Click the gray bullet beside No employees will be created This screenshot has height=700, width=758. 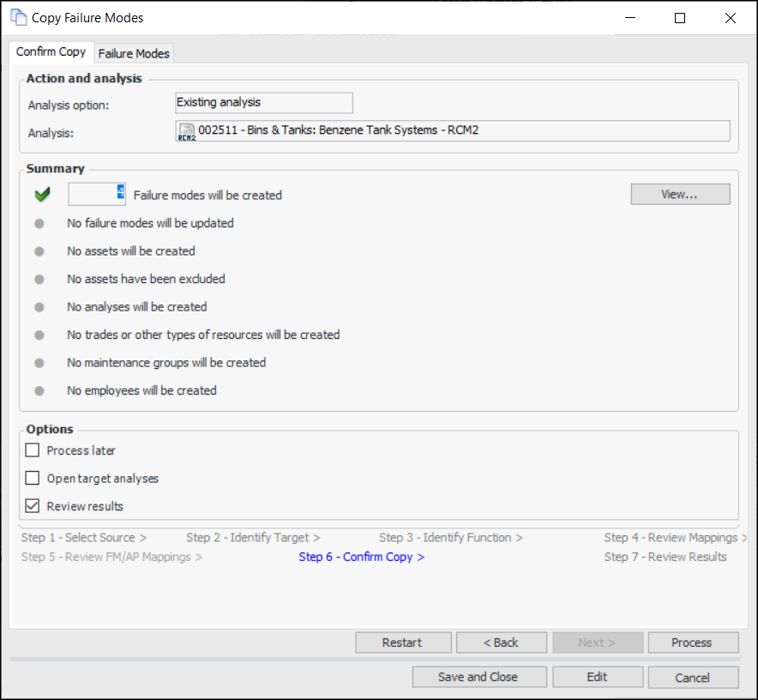click(39, 391)
